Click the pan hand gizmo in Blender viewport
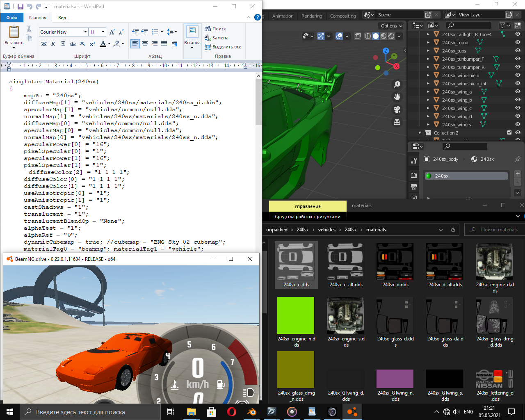 (397, 97)
